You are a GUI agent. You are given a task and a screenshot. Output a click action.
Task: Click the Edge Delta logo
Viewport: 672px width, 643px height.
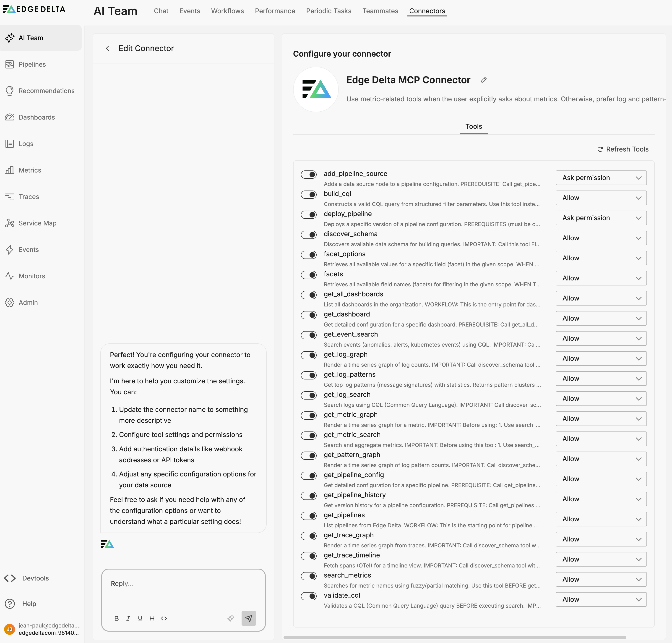[34, 9]
